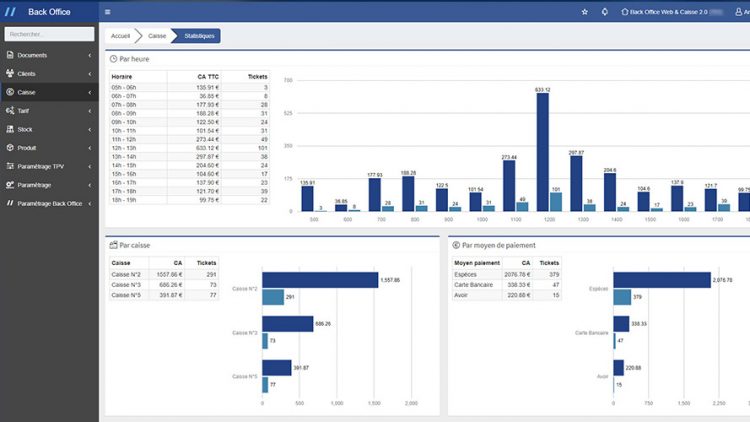The width and height of the screenshot is (750, 422).
Task: Click the Rechercher search field
Action: tap(50, 34)
